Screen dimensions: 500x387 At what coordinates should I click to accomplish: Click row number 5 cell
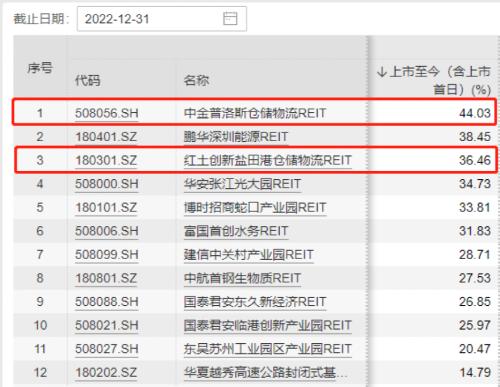40,208
